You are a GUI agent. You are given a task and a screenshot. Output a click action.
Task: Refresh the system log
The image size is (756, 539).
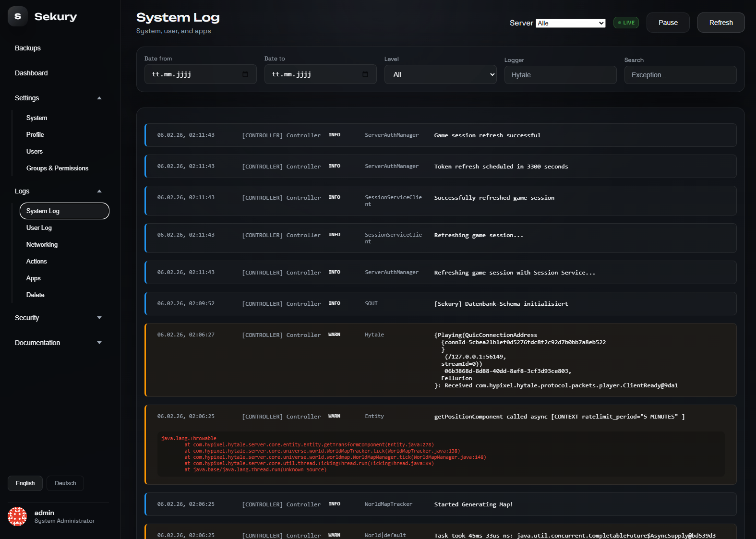pyautogui.click(x=721, y=23)
